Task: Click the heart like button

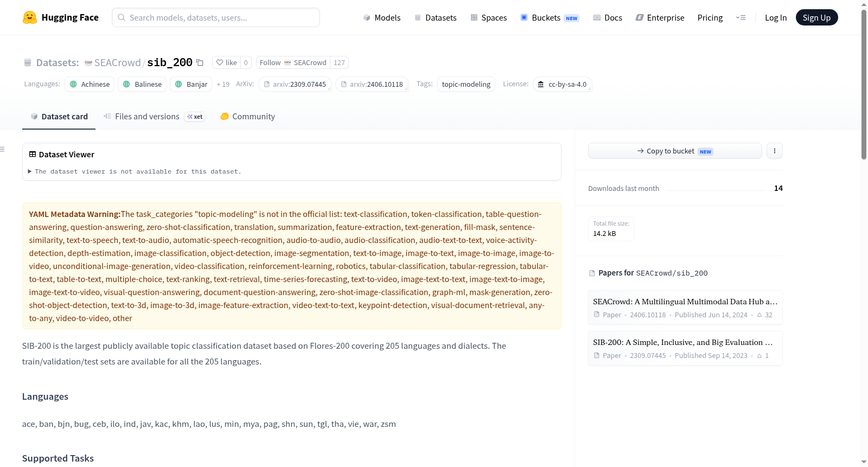Action: point(226,62)
